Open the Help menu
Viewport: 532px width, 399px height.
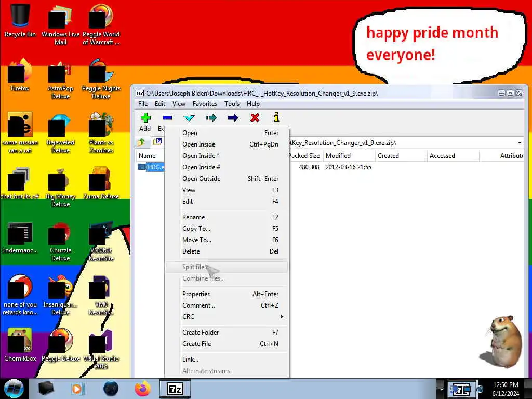click(x=253, y=104)
